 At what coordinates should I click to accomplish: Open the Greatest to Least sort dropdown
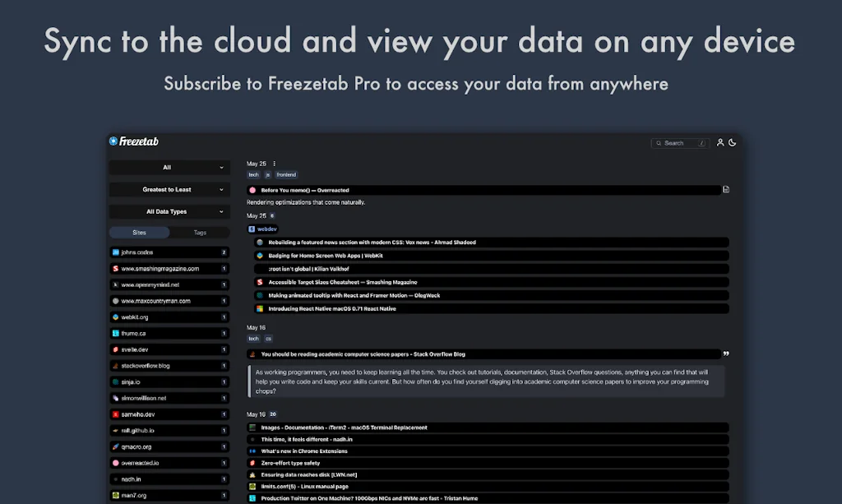click(169, 189)
